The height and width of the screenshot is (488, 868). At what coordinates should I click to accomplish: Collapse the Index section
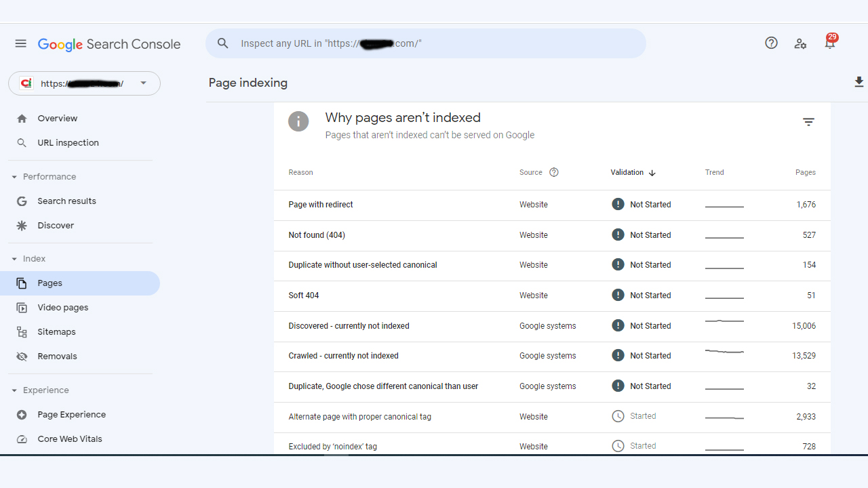tap(13, 258)
